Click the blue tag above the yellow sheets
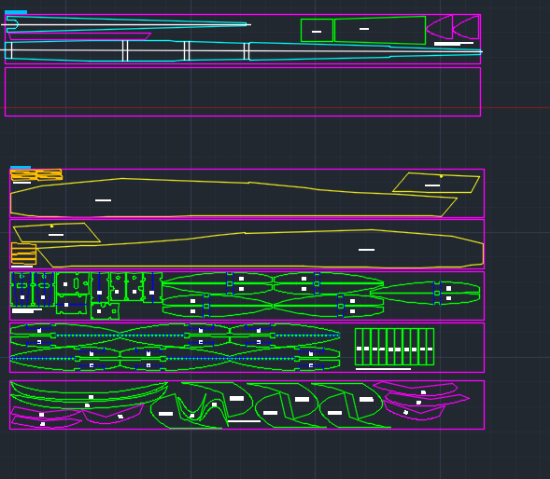Image resolution: width=550 pixels, height=479 pixels. (20, 168)
